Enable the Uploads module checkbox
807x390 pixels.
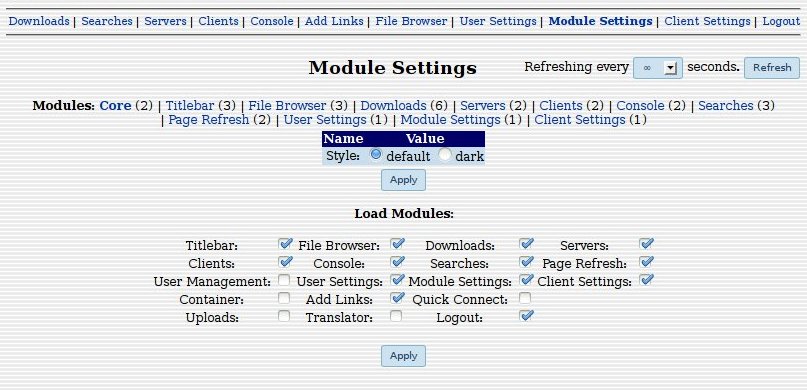[x=284, y=316]
